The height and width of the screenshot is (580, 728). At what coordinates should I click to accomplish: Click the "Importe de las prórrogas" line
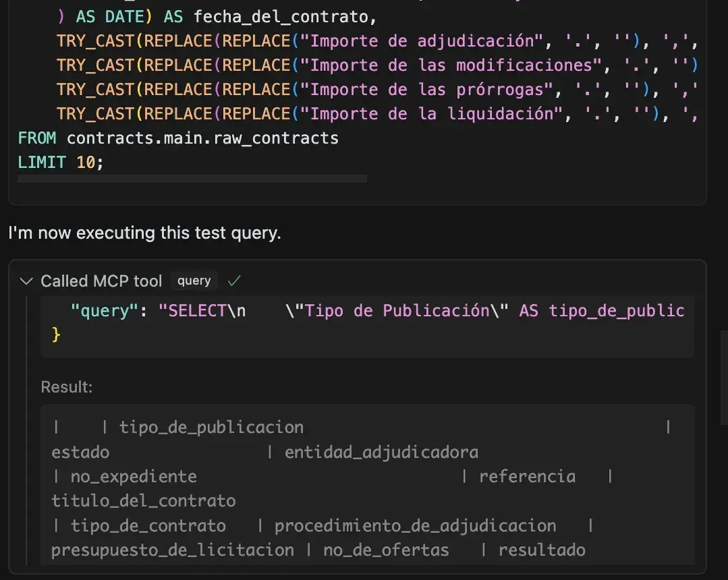point(377,90)
